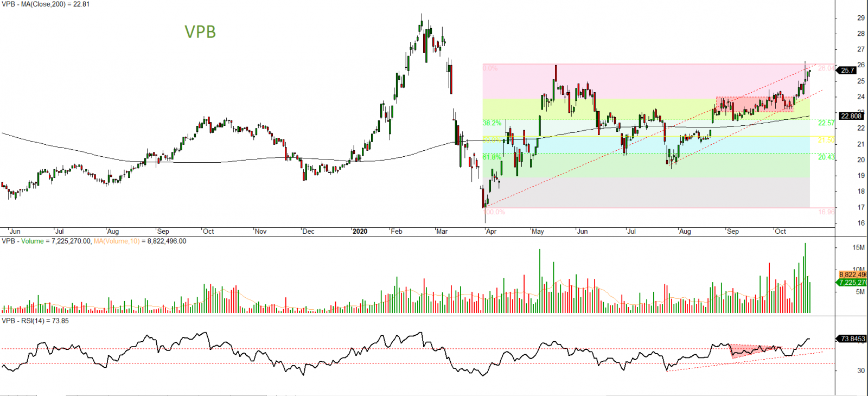This screenshot has width=868, height=396.
Task: Click the Apr month label on time axis
Action: 491,232
